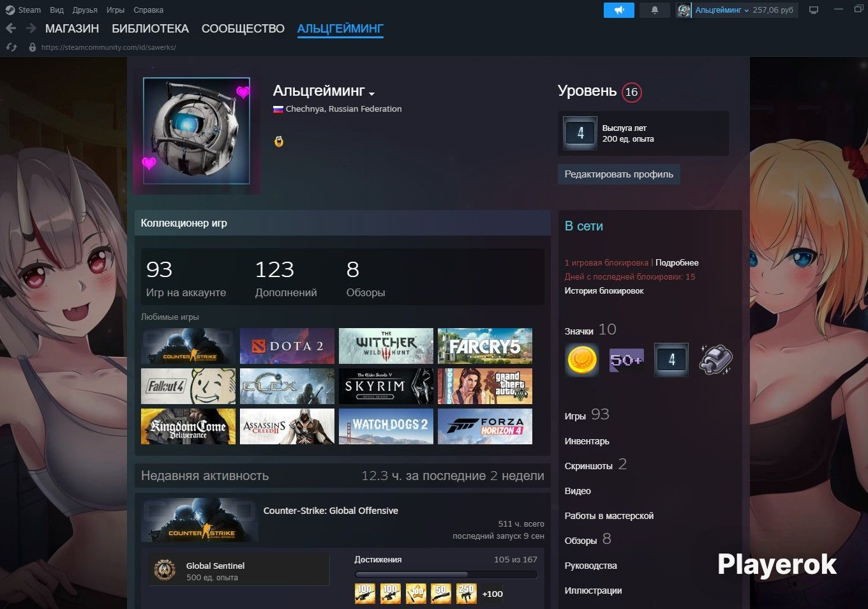Click the Global Sentinel badge icon

pos(165,570)
